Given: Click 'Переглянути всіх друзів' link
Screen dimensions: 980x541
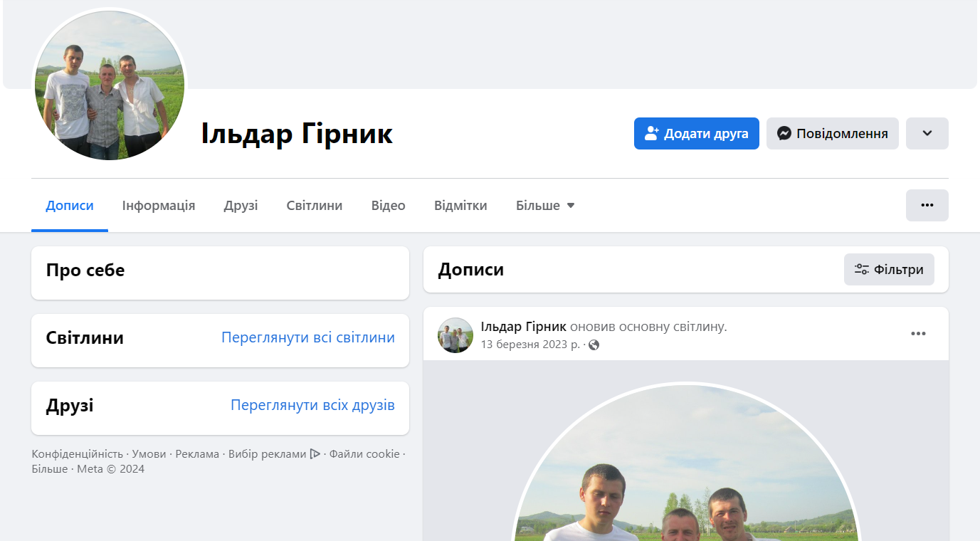Looking at the screenshot, I should pos(312,405).
